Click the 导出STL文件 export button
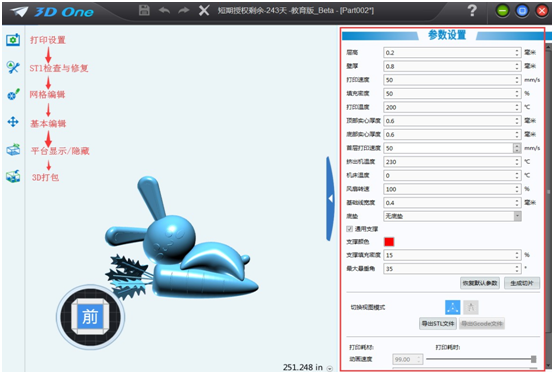The height and width of the screenshot is (374, 554). [438, 323]
